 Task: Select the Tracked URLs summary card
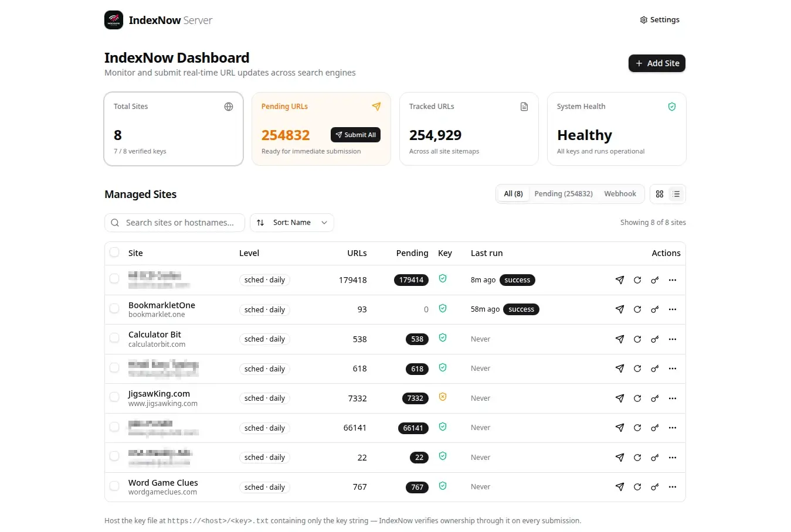469,129
